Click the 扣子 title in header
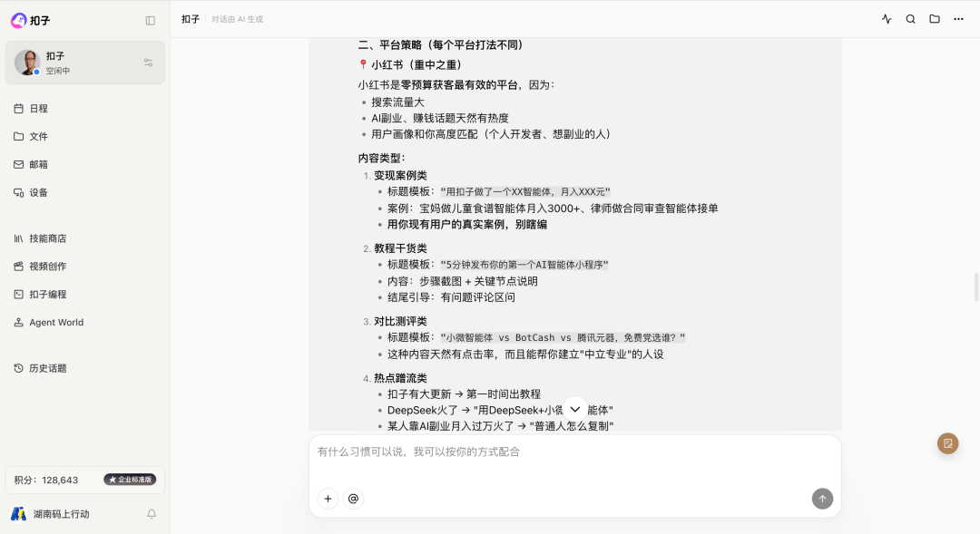 point(191,19)
